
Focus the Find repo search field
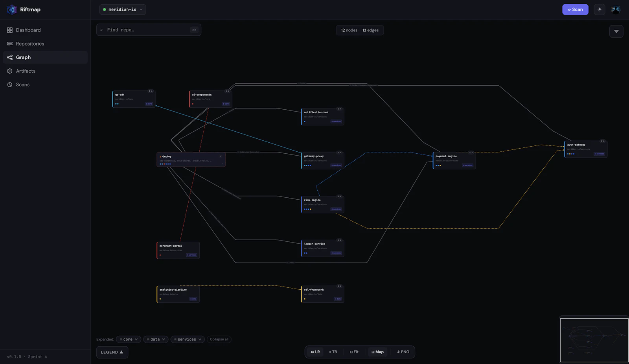coord(149,30)
